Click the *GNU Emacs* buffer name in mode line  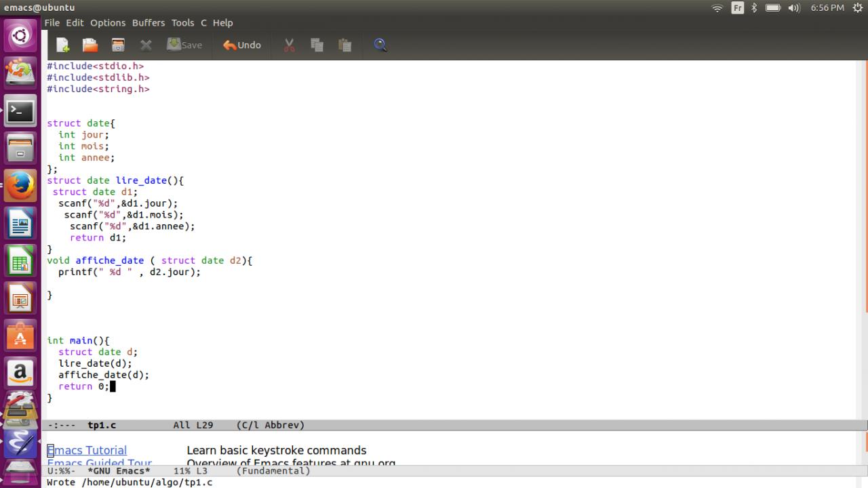(x=119, y=470)
